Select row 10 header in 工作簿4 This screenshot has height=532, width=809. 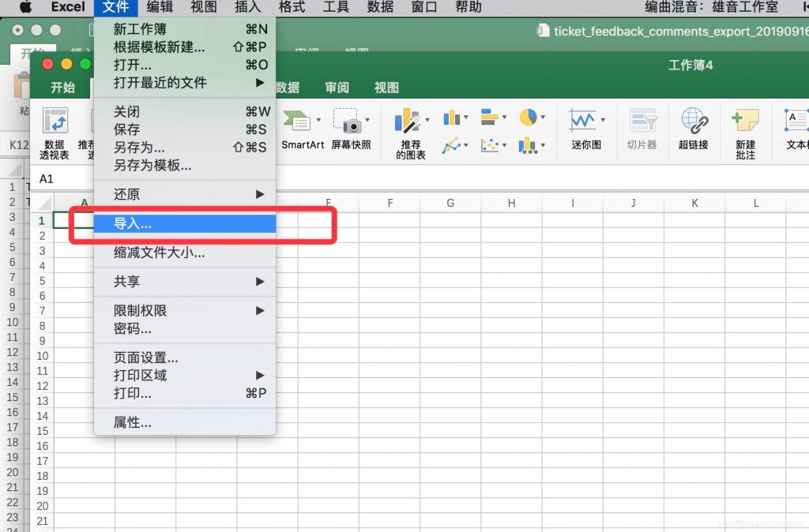[43, 356]
